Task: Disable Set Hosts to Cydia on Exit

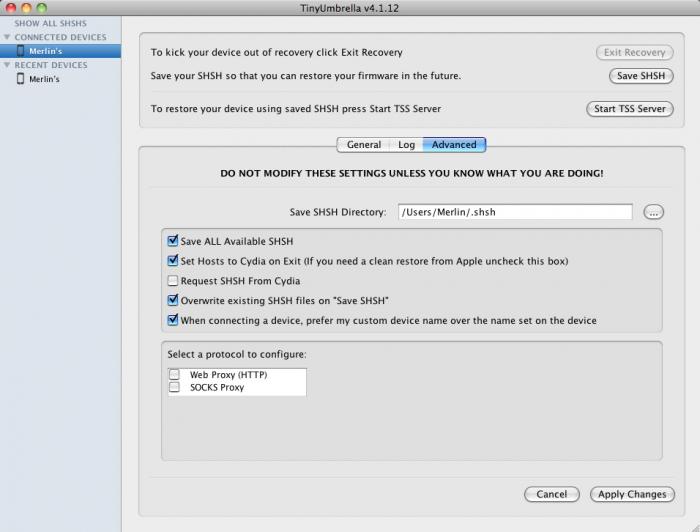Action: [173, 261]
